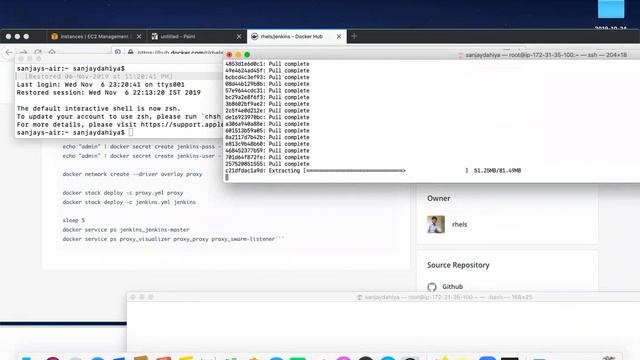Click the 'Restored session' terminal line

pos(109,93)
